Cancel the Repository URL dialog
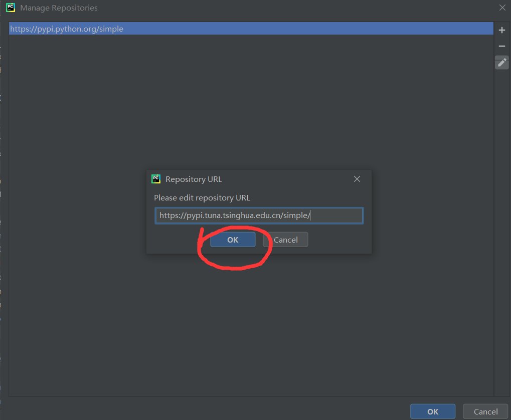511x420 pixels. (285, 240)
